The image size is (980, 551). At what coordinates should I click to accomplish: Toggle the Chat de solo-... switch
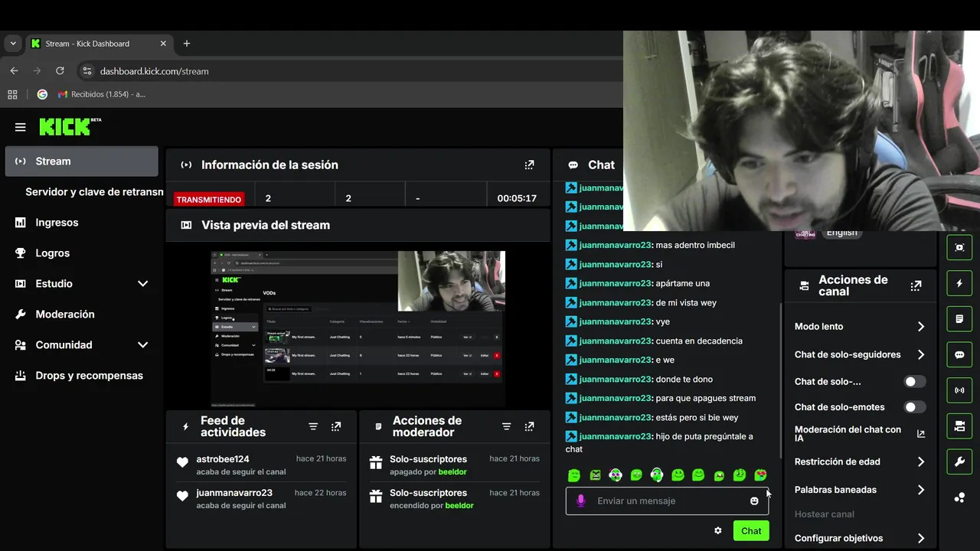(915, 381)
